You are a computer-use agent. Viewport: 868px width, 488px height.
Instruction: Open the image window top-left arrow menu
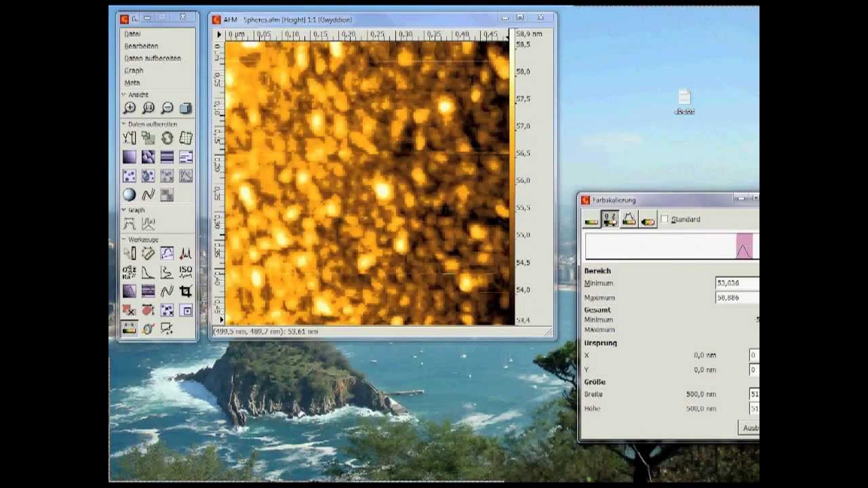pos(218,34)
